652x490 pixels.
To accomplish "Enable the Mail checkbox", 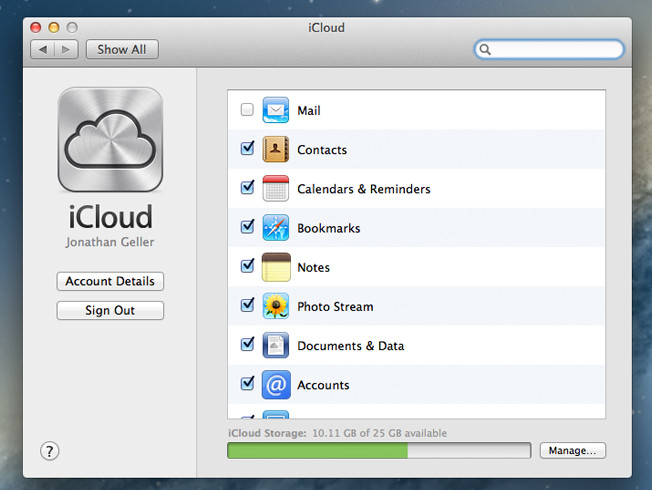I will 247,110.
